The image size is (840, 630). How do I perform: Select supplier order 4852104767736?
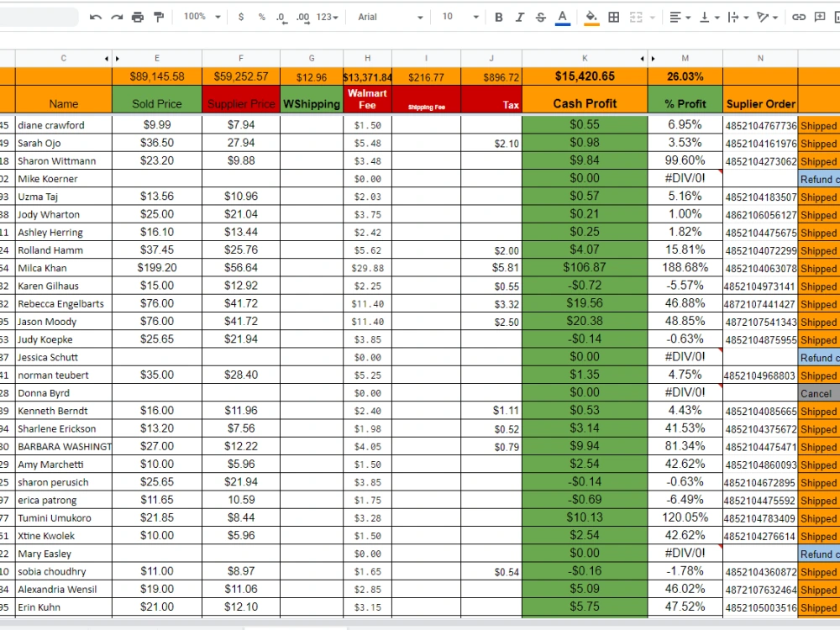[x=760, y=125]
